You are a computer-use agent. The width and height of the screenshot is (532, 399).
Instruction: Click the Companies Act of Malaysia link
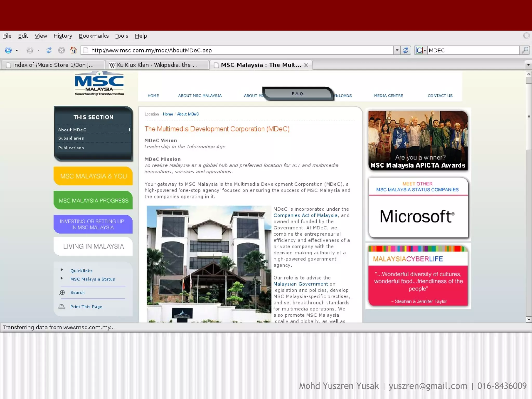(305, 215)
